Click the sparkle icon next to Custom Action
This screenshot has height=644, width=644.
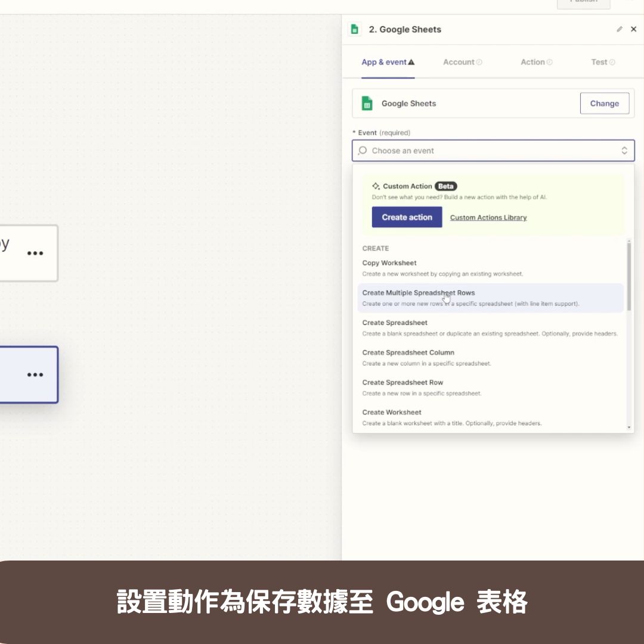coord(376,186)
